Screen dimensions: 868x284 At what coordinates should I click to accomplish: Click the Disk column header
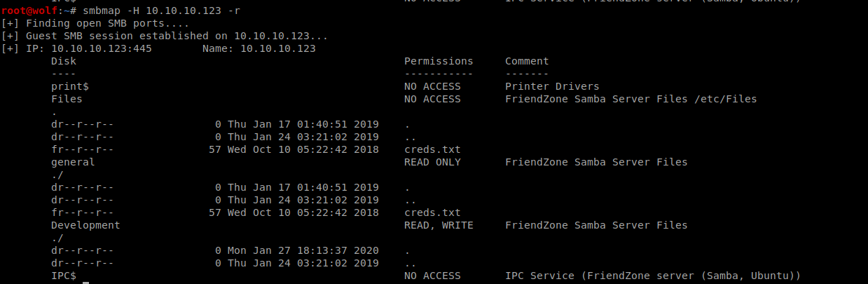point(64,61)
